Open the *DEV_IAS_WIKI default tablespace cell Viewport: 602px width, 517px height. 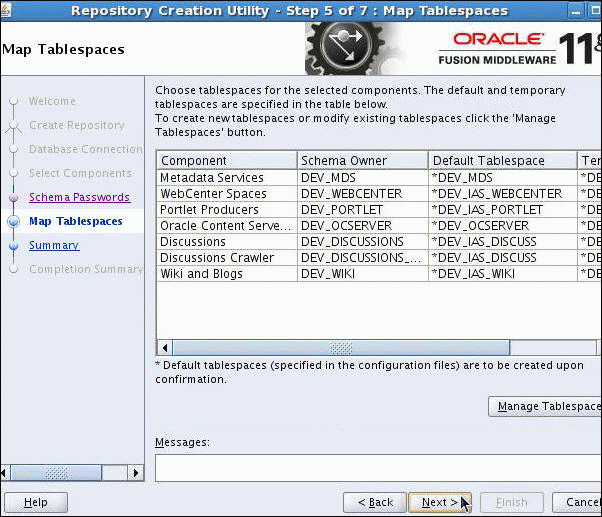pos(503,274)
